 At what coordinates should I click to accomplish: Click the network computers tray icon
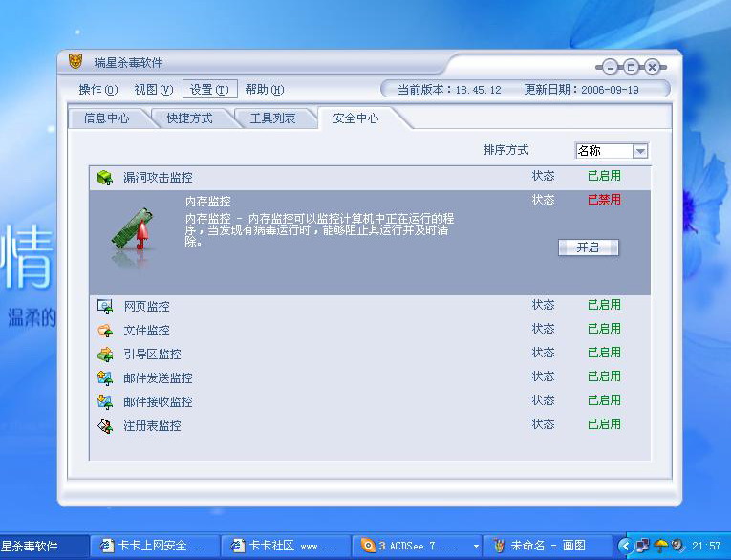point(643,546)
